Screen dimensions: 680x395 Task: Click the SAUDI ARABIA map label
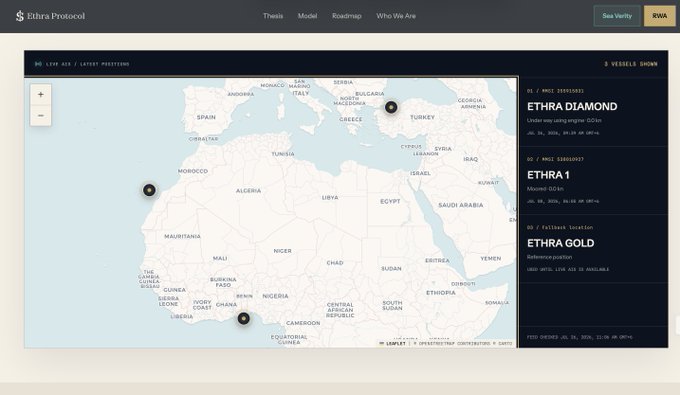(x=461, y=205)
